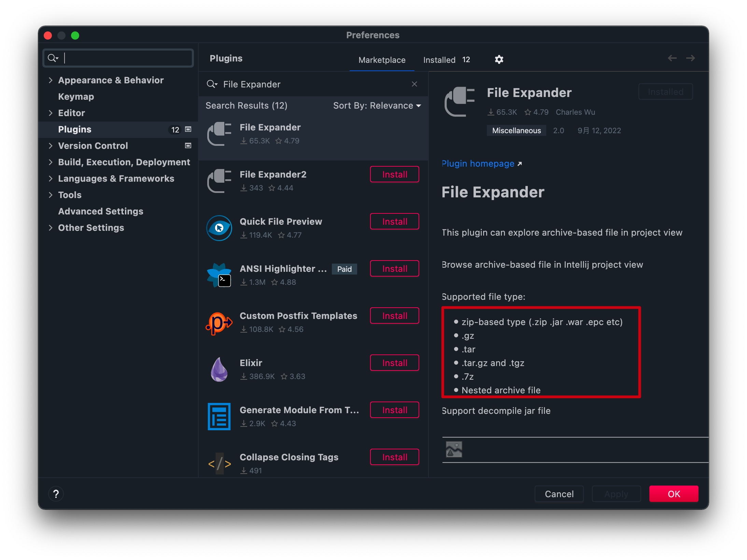Click the broken image placeholder thumbnail
The width and height of the screenshot is (747, 560).
point(454,449)
